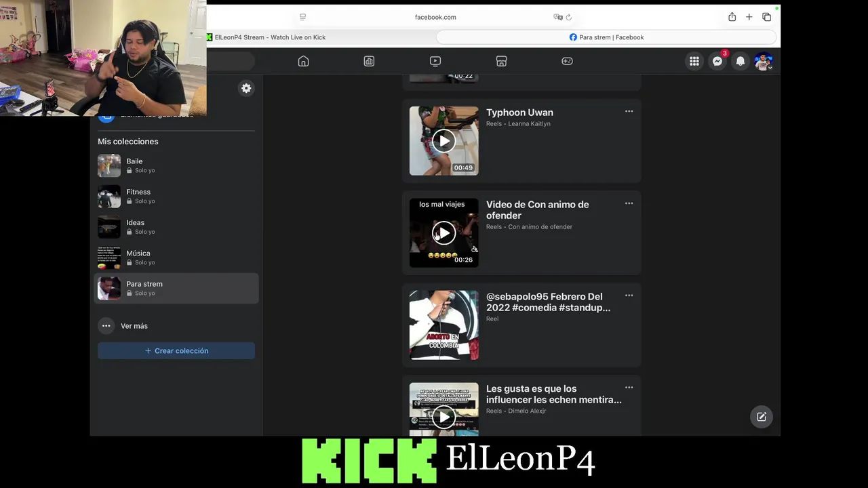Open options for Les gusta influencer reel

pyautogui.click(x=629, y=388)
